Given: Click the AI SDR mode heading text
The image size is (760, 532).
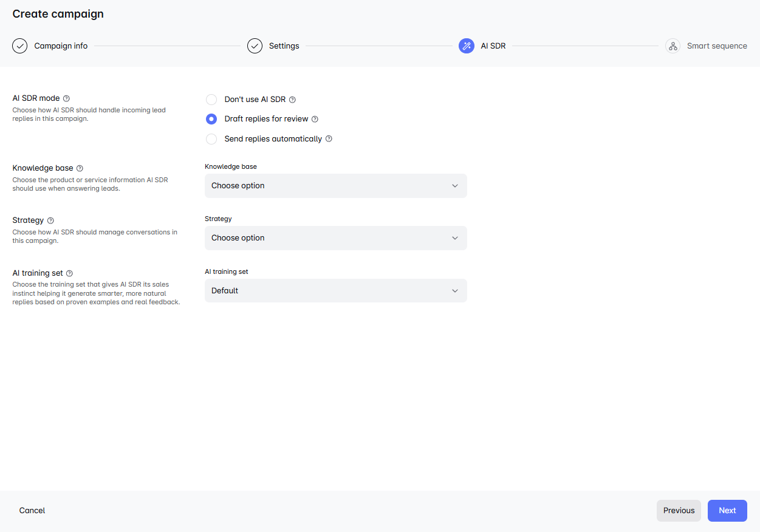Looking at the screenshot, I should tap(36, 98).
